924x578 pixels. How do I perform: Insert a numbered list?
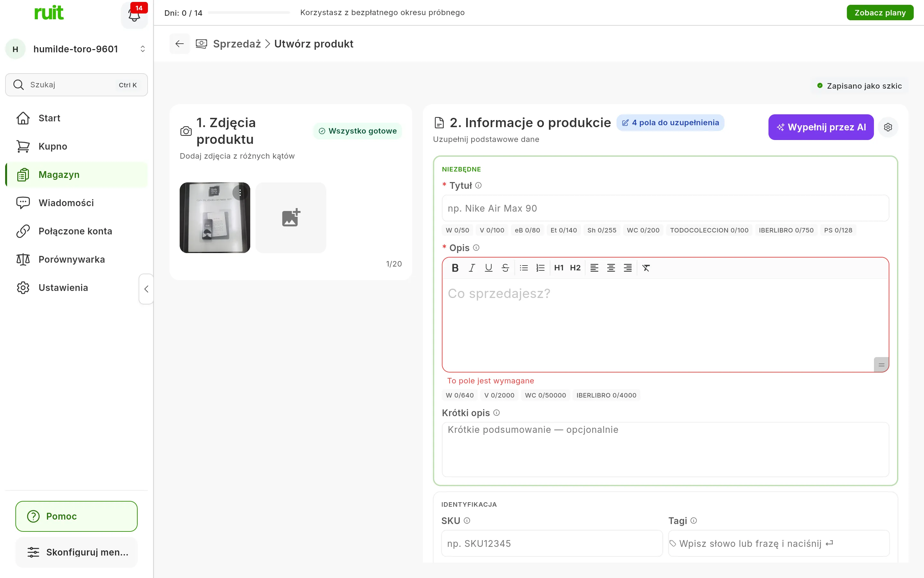point(540,268)
